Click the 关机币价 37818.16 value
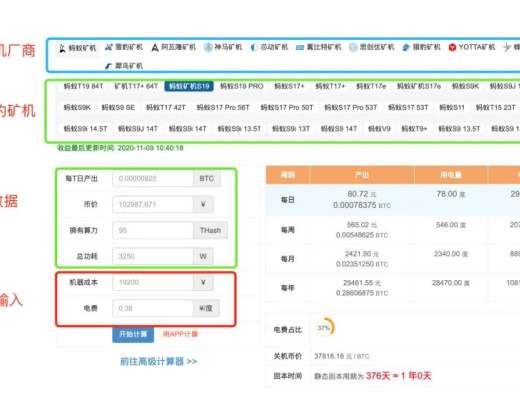The height and width of the screenshot is (400, 520). click(342, 356)
